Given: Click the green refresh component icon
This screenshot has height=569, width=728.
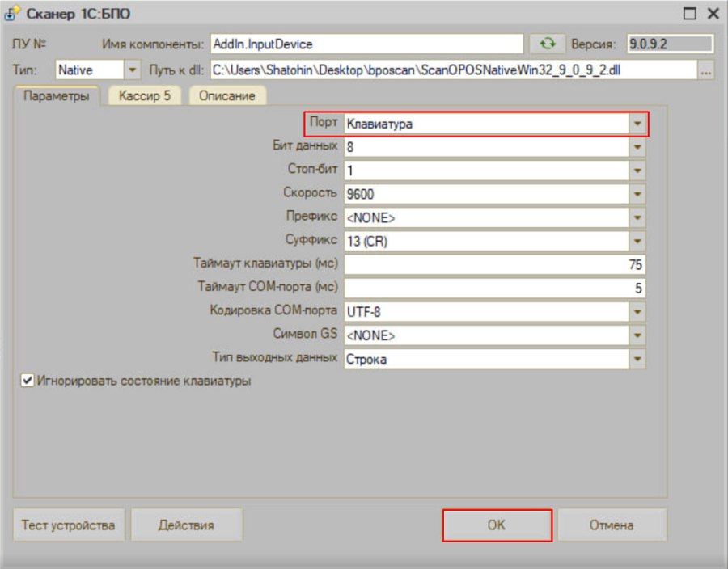Looking at the screenshot, I should [548, 44].
